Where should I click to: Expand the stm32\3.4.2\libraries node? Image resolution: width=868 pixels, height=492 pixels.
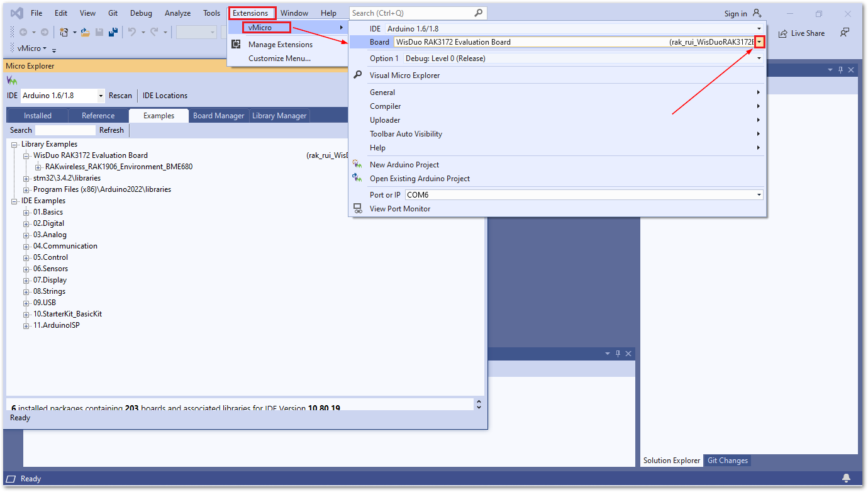[x=26, y=178]
